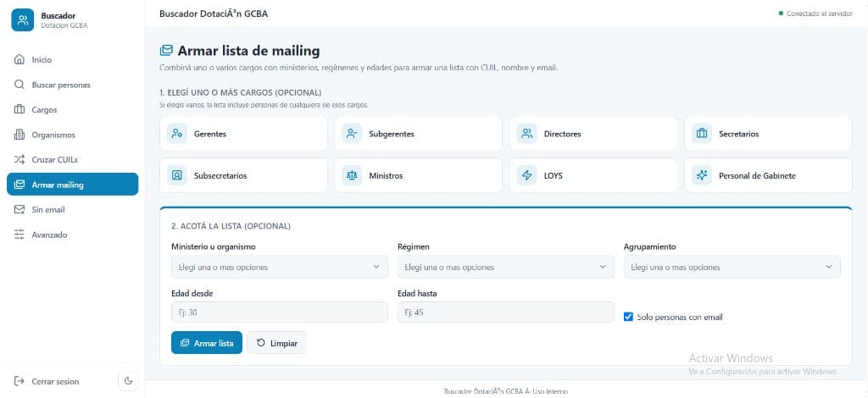The height and width of the screenshot is (398, 868).
Task: Click the Inicio house icon
Action: tap(19, 59)
